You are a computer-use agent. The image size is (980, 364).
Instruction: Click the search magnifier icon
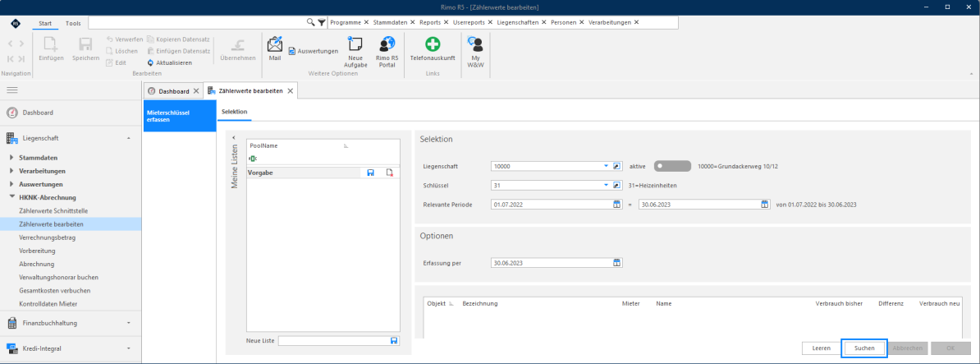pos(310,22)
